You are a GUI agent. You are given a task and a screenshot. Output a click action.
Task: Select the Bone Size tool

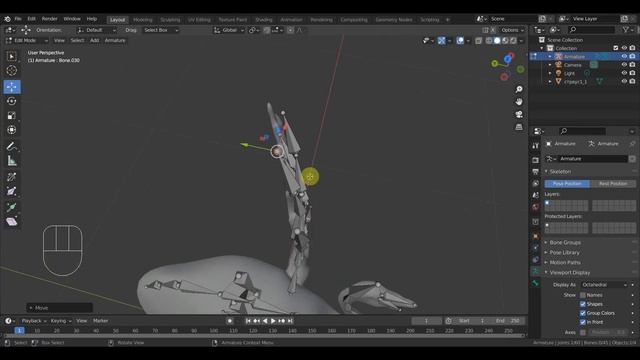(11, 191)
